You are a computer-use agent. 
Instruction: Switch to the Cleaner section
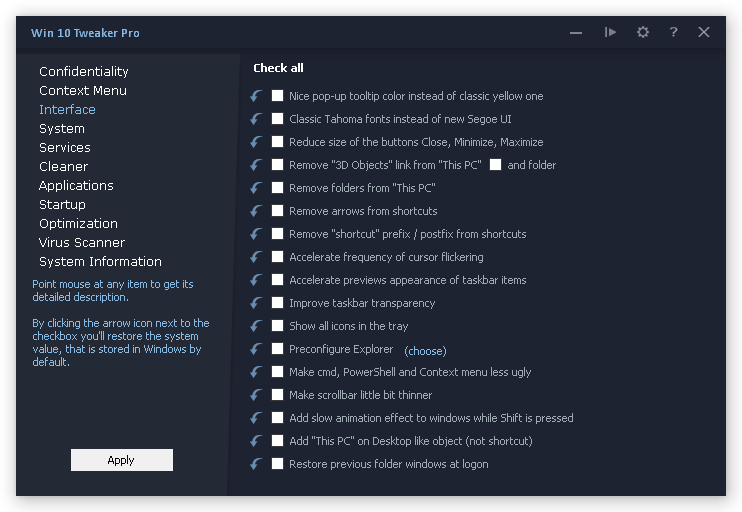point(63,167)
